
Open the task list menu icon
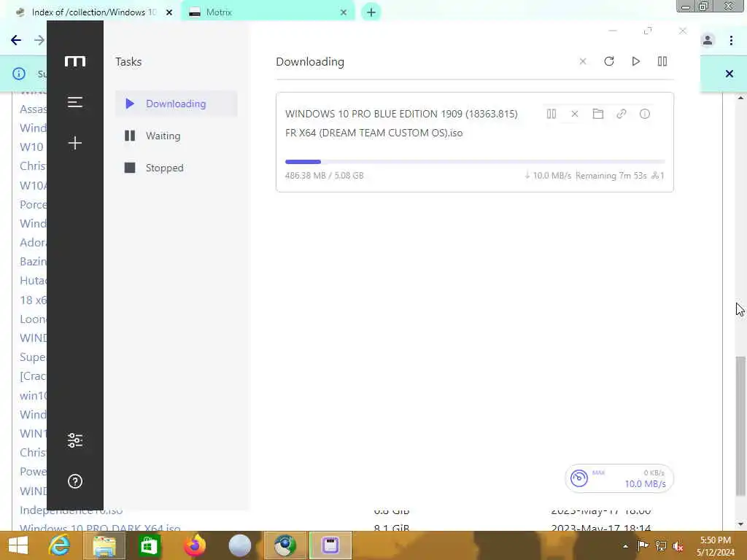pos(75,102)
